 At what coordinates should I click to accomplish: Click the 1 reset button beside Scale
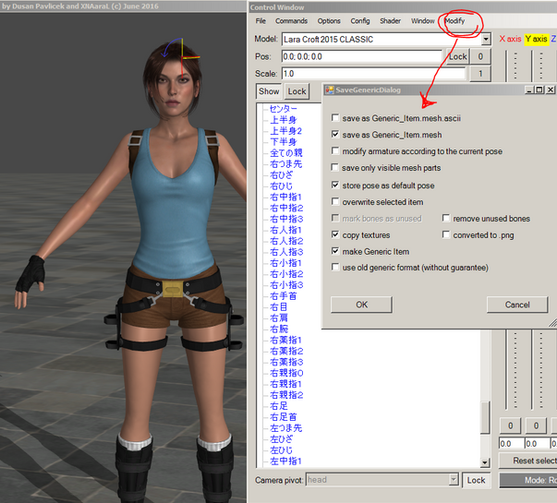(480, 74)
